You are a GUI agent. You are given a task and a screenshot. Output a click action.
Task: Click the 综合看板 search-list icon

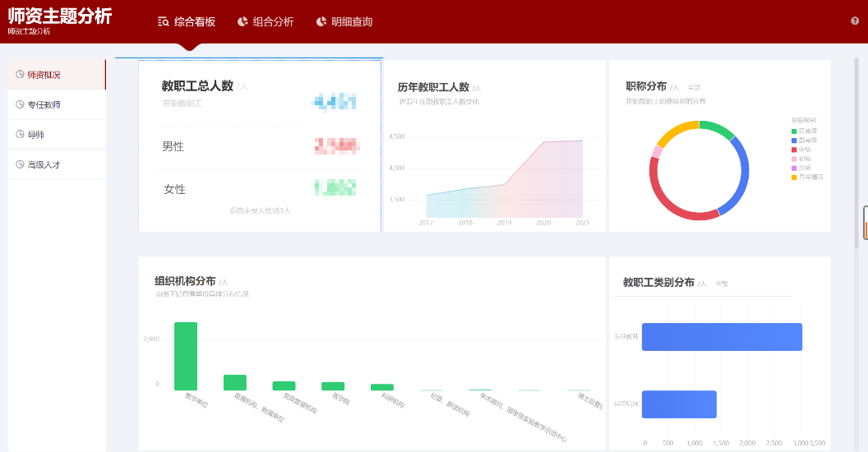[x=163, y=21]
